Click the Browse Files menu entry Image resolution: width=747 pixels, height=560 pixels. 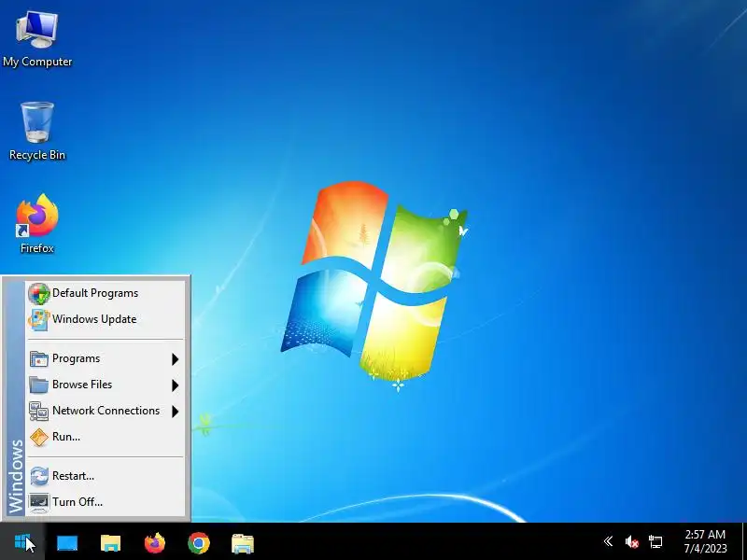pyautogui.click(x=106, y=385)
